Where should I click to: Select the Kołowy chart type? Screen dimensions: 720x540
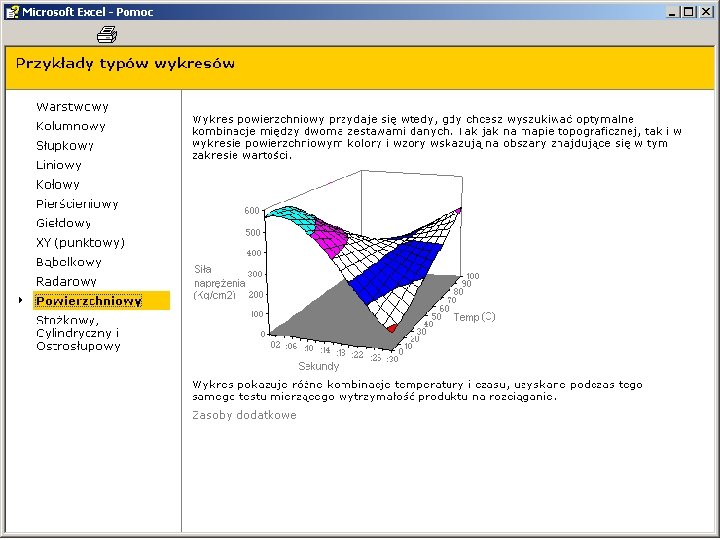click(58, 185)
